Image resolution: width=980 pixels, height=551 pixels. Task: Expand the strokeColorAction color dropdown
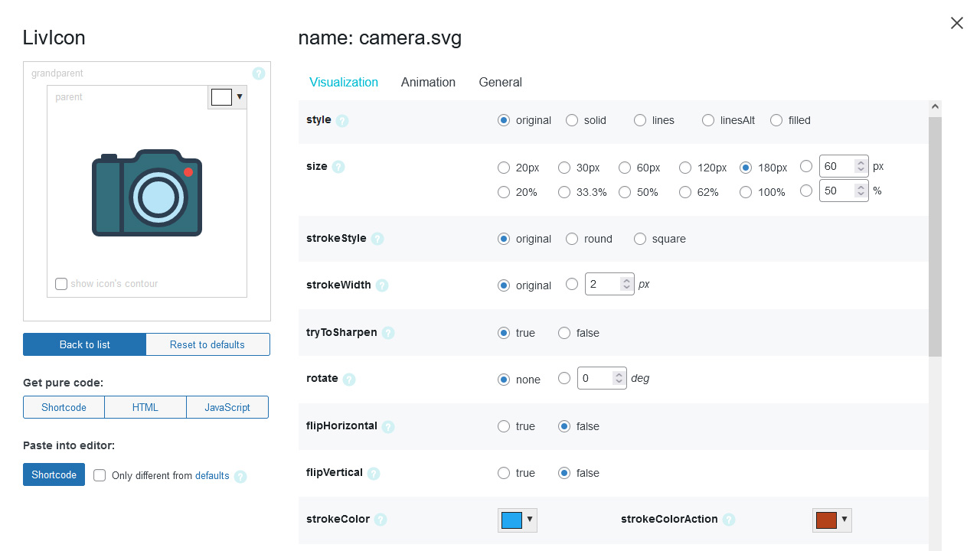831,520
